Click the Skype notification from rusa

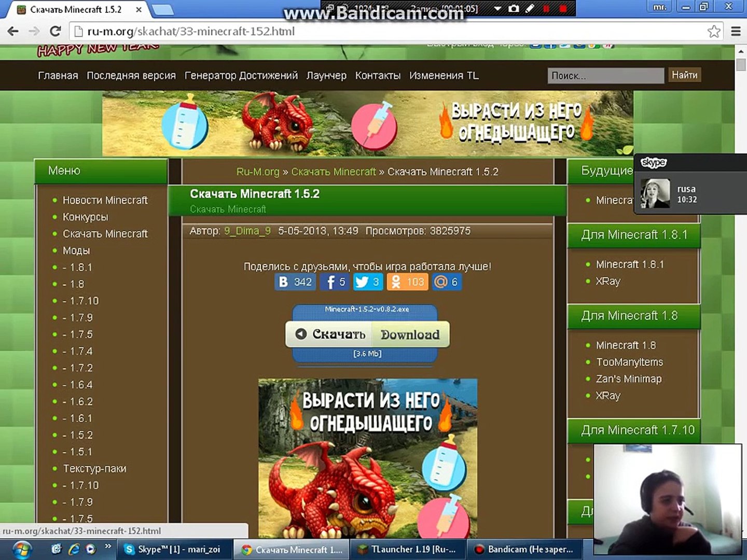click(690, 184)
